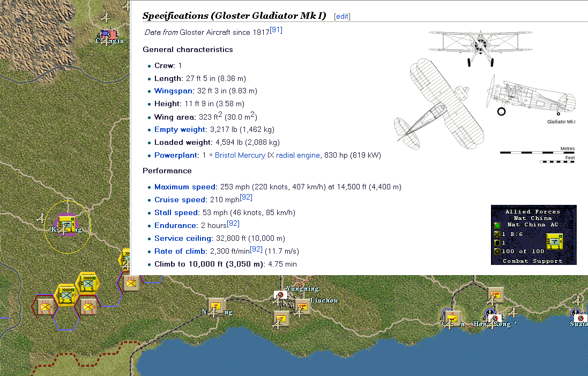Select the yellow army unit marked 1 5

coord(88,283)
